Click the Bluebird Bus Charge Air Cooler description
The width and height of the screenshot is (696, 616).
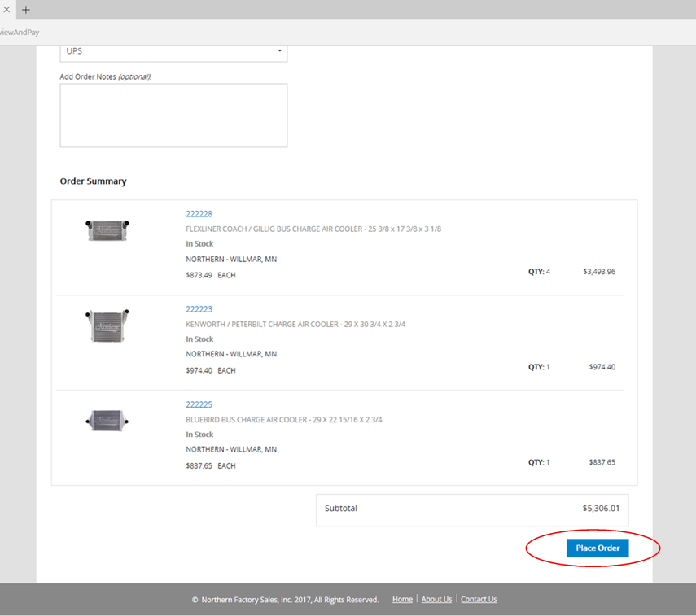coord(284,420)
